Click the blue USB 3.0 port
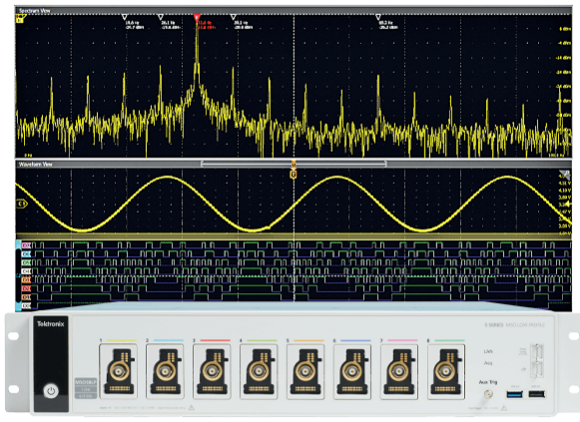The image size is (580, 422). point(515,394)
